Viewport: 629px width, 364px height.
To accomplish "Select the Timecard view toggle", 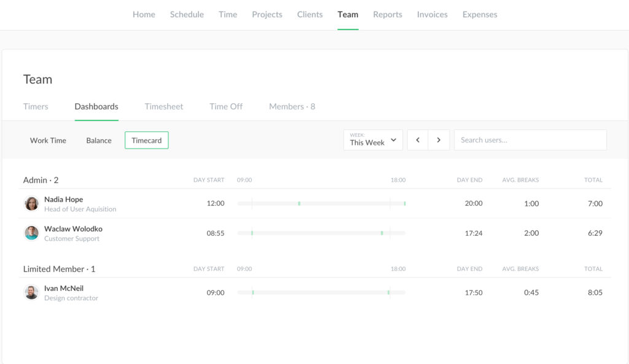I will tap(146, 141).
